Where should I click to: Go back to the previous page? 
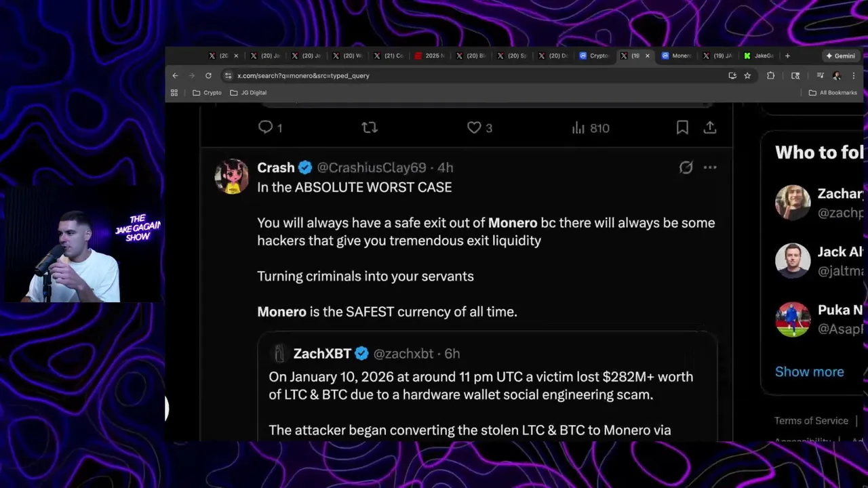(175, 76)
